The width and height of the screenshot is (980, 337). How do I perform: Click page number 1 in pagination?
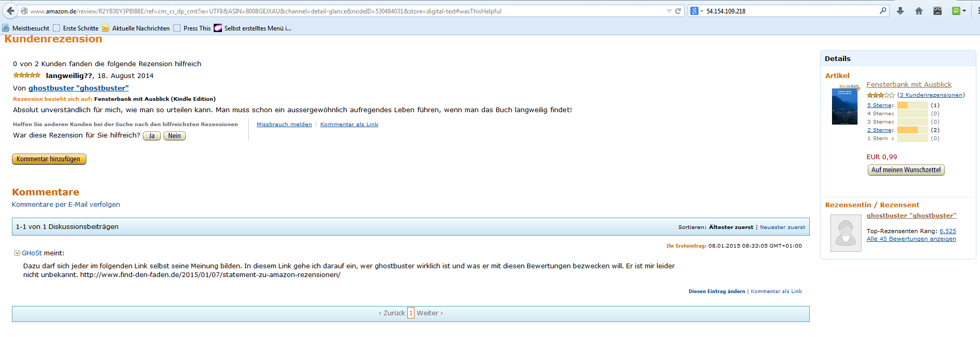pyautogui.click(x=411, y=313)
